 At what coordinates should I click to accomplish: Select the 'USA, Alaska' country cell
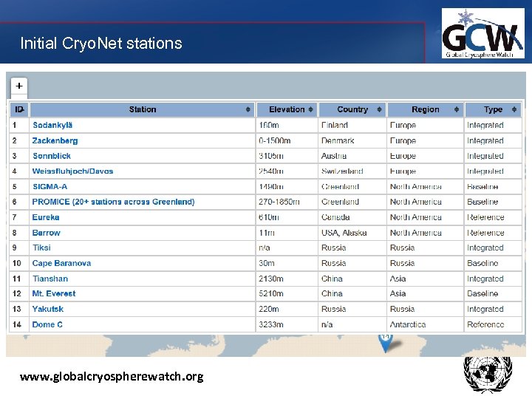point(352,233)
